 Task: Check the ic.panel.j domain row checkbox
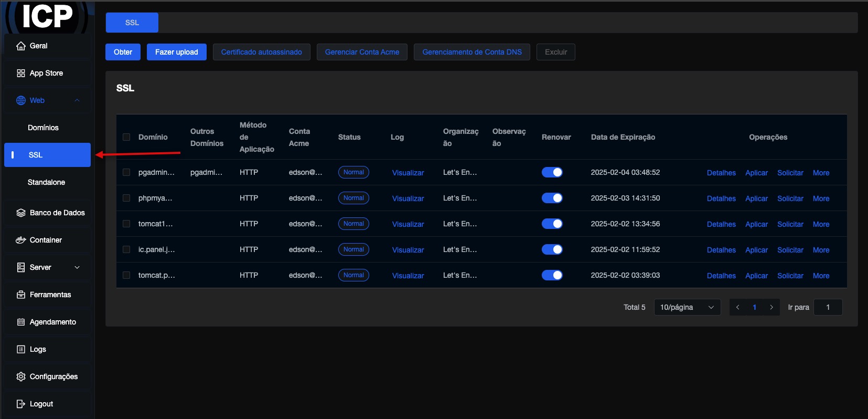pyautogui.click(x=126, y=249)
